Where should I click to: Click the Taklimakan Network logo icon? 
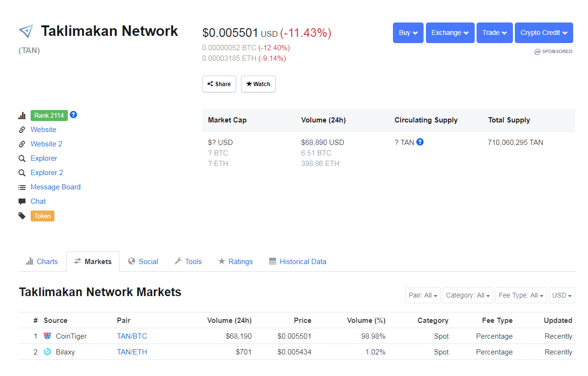tap(26, 32)
